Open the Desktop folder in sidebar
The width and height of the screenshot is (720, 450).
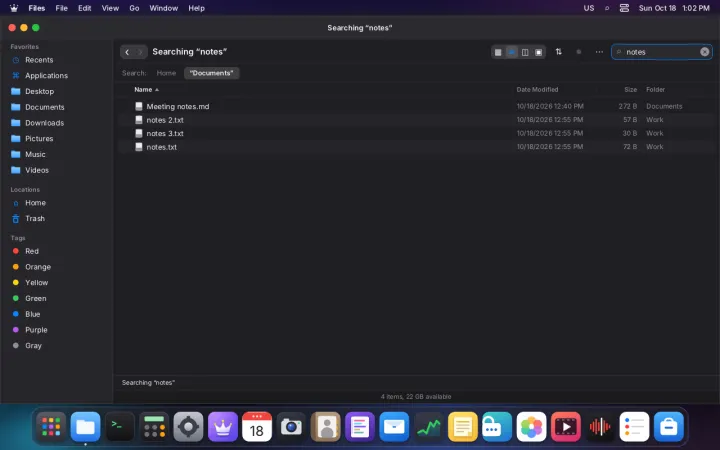point(56,91)
